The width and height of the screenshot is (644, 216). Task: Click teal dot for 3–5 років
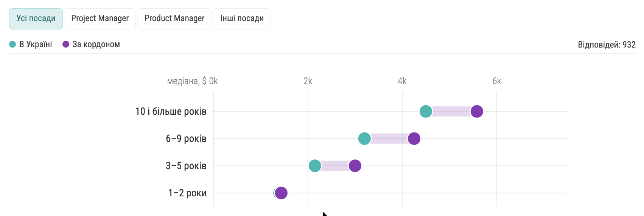click(x=315, y=166)
